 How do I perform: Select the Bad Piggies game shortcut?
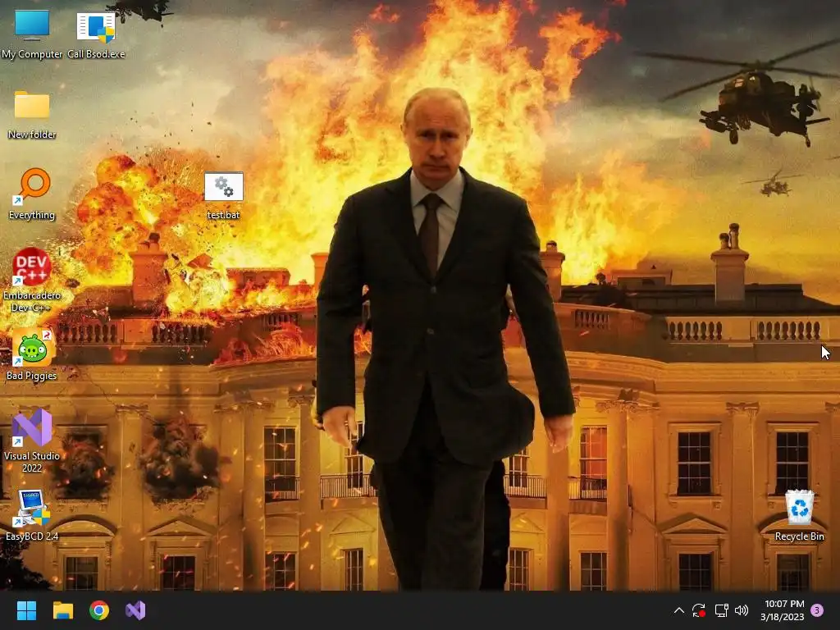point(32,354)
